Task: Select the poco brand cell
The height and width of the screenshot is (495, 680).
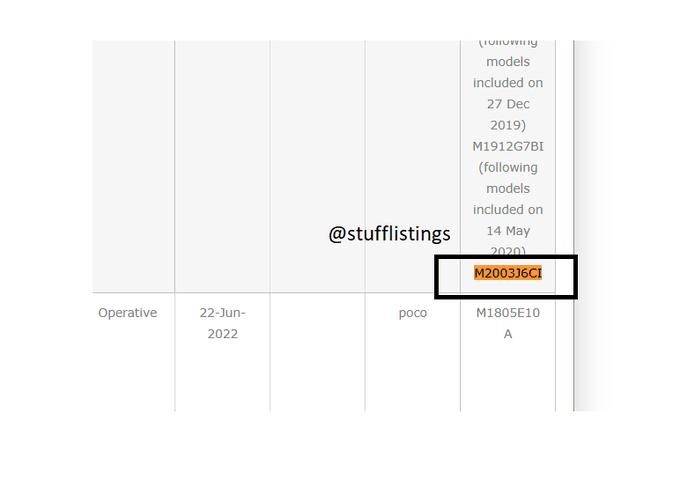Action: pyautogui.click(x=412, y=313)
